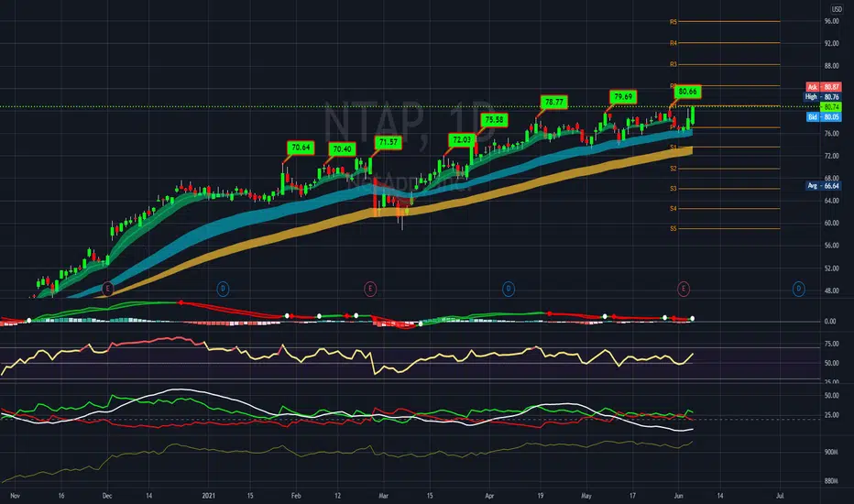This screenshot has width=854, height=504.
Task: Open the USD currency selector
Action: click(x=837, y=9)
